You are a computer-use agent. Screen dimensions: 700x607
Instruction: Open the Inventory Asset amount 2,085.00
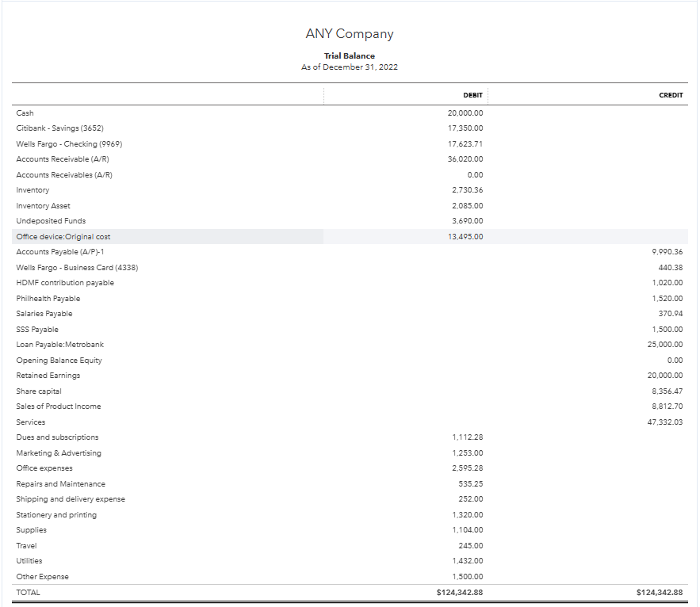468,206
